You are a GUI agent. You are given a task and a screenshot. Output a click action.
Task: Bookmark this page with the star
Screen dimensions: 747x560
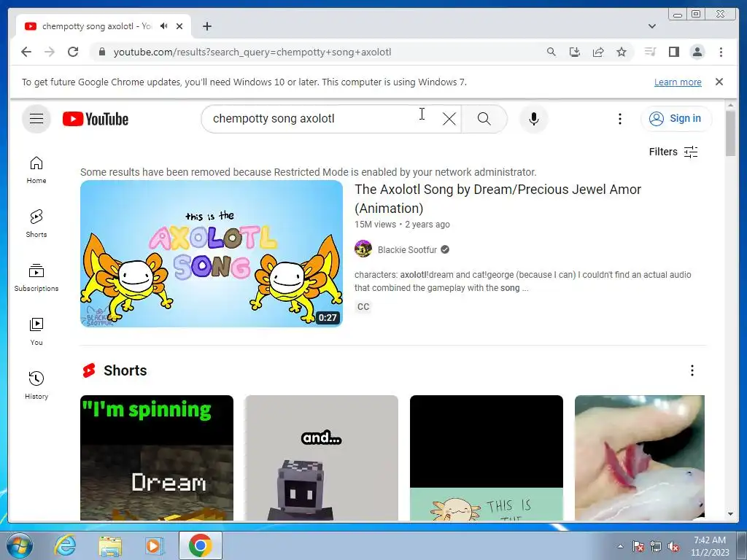click(x=622, y=52)
